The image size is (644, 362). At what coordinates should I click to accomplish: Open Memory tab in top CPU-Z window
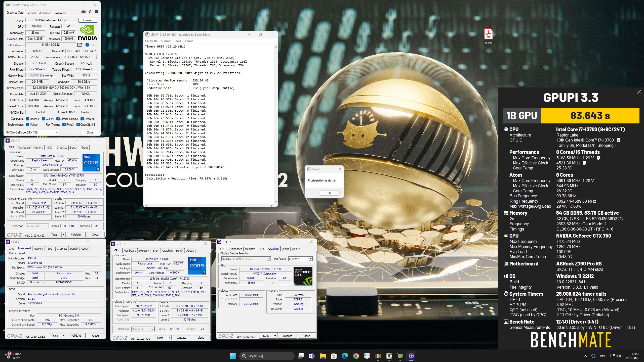[x=38, y=148]
